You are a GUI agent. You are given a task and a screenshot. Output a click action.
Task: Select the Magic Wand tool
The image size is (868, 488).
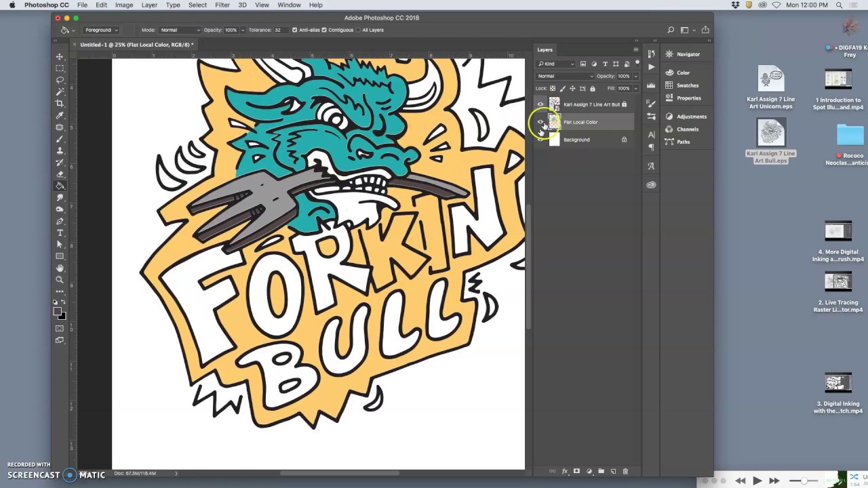pos(60,91)
